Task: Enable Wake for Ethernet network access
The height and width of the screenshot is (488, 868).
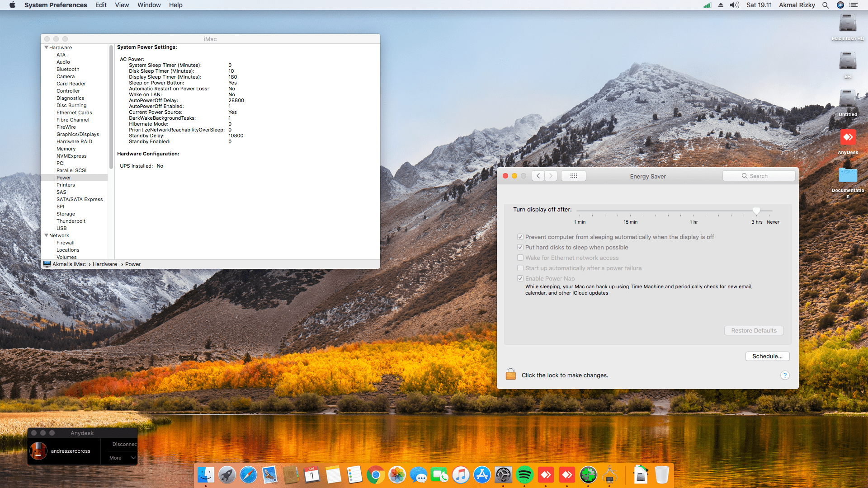Action: coord(520,258)
